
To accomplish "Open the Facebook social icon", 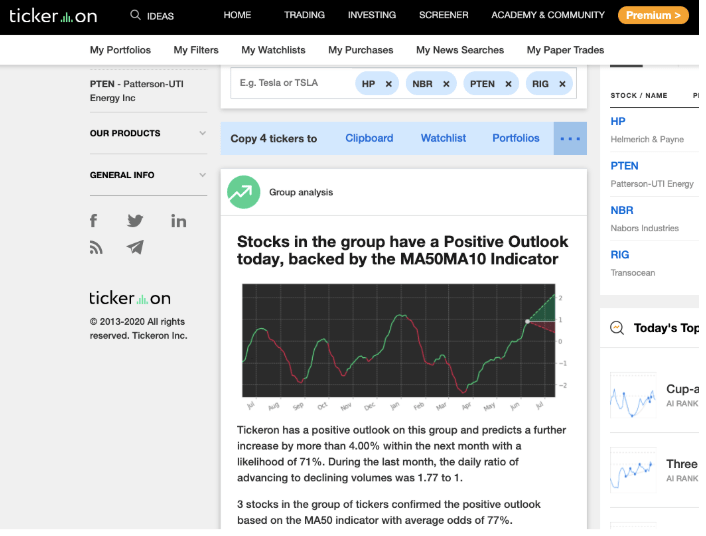I will coord(93,221).
